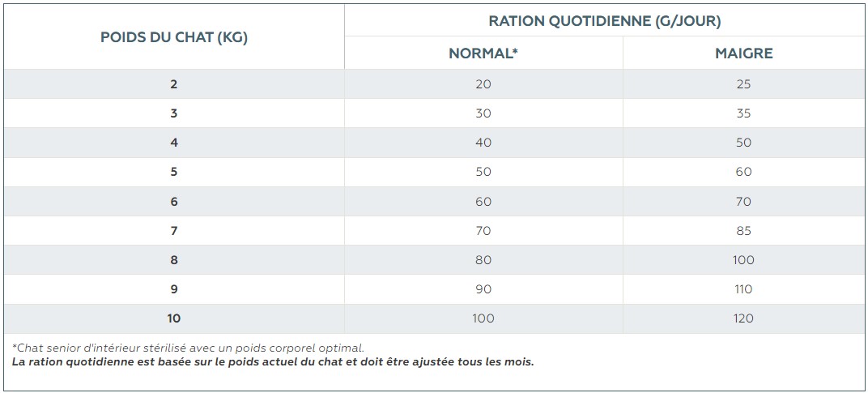Click the maigre value 85
The height and width of the screenshot is (393, 868).
coord(743,231)
